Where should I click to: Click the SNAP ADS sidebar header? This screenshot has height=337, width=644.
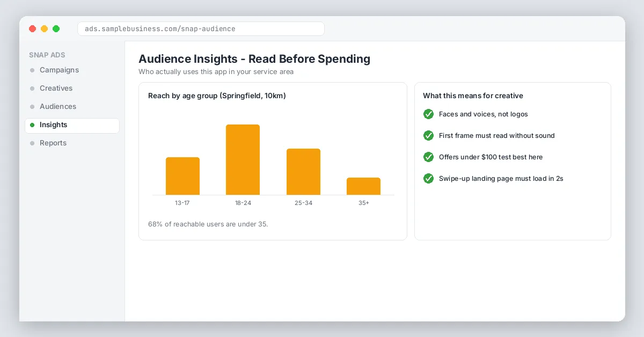pos(47,55)
